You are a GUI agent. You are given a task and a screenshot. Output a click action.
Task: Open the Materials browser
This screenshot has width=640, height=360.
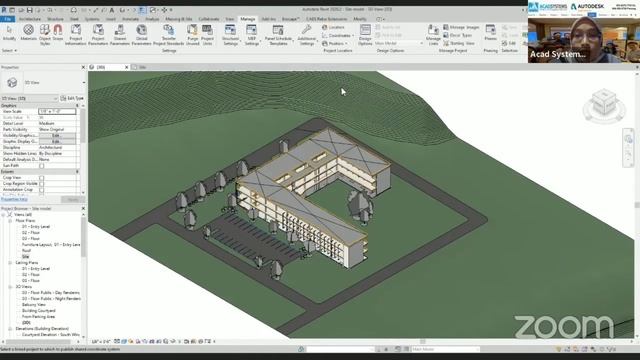28,33
